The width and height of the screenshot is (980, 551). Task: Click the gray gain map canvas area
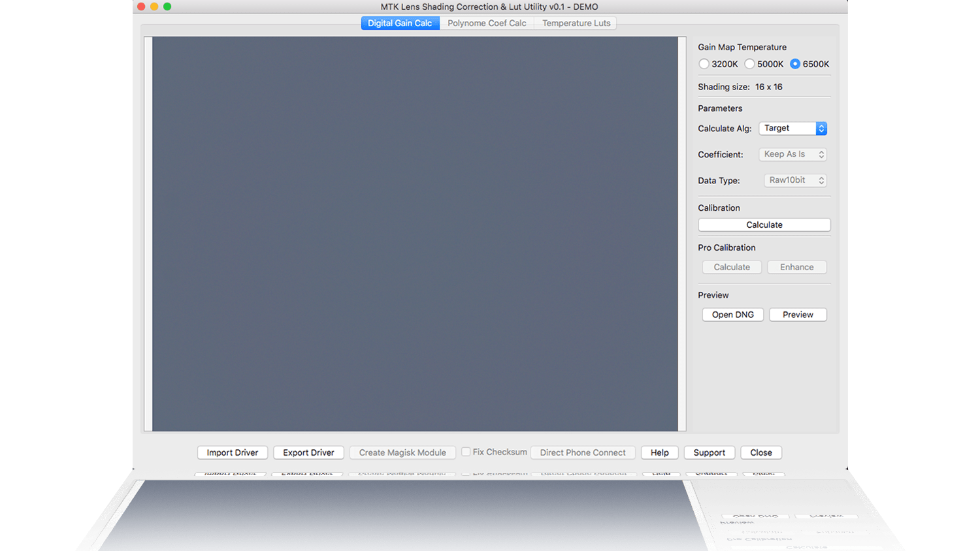[415, 234]
